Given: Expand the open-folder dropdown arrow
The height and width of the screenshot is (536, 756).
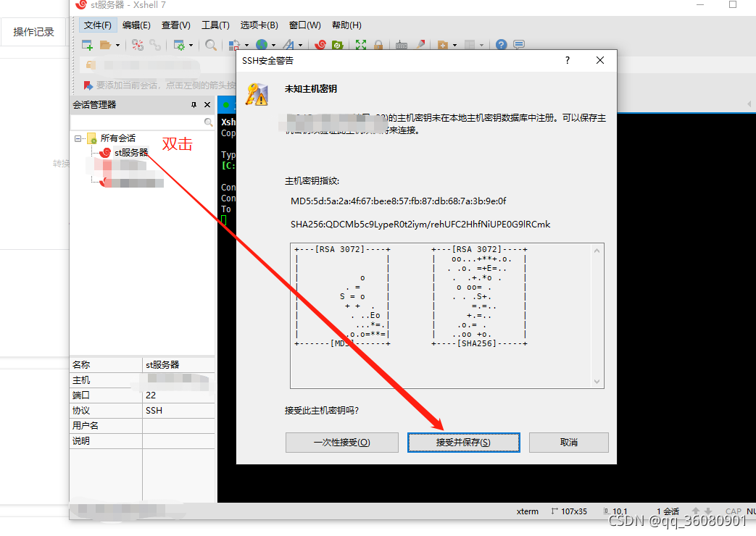Looking at the screenshot, I should 117,46.
